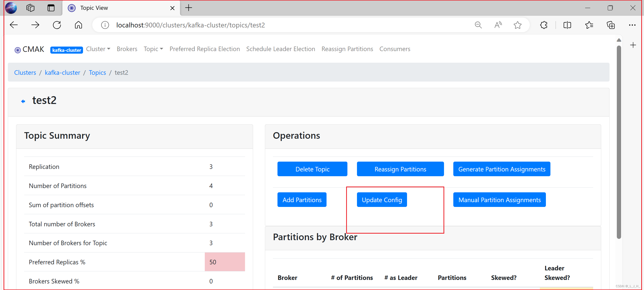Open Brokers in the navigation bar
The height and width of the screenshot is (290, 644).
tap(127, 49)
